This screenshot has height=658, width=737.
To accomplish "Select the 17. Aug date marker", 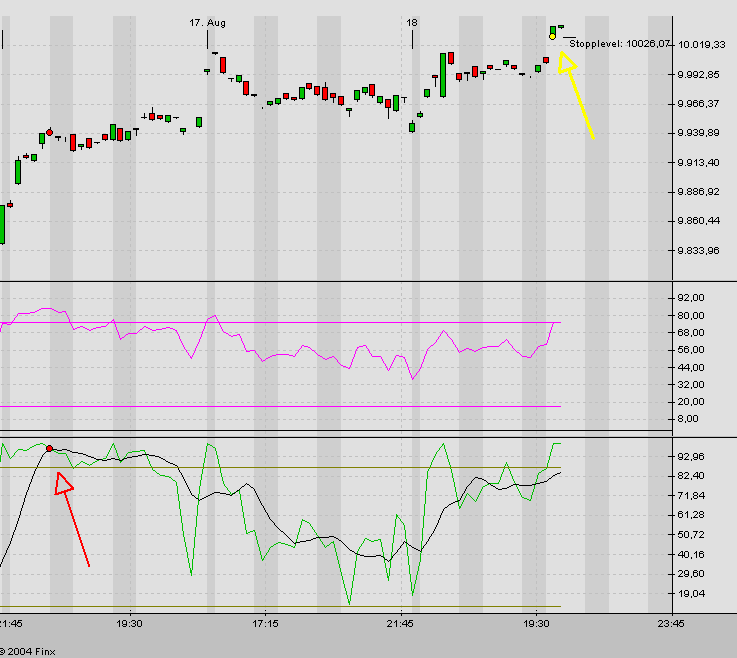I will point(208,22).
